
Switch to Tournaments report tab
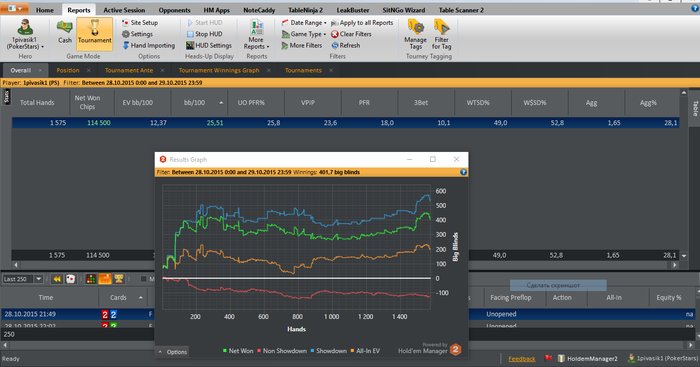(303, 70)
